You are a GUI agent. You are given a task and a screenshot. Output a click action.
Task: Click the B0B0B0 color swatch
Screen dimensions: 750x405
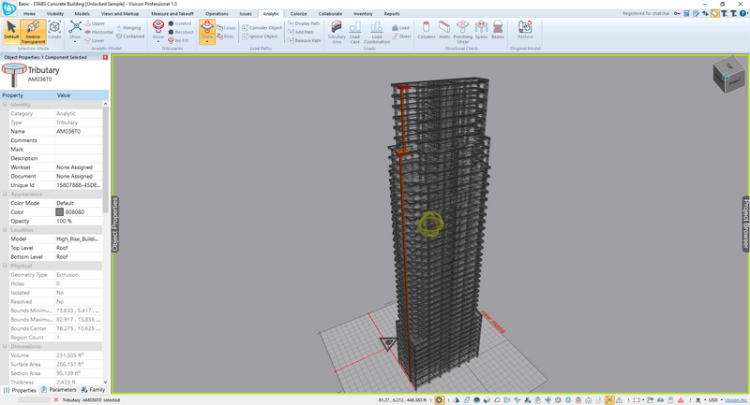pyautogui.click(x=61, y=212)
